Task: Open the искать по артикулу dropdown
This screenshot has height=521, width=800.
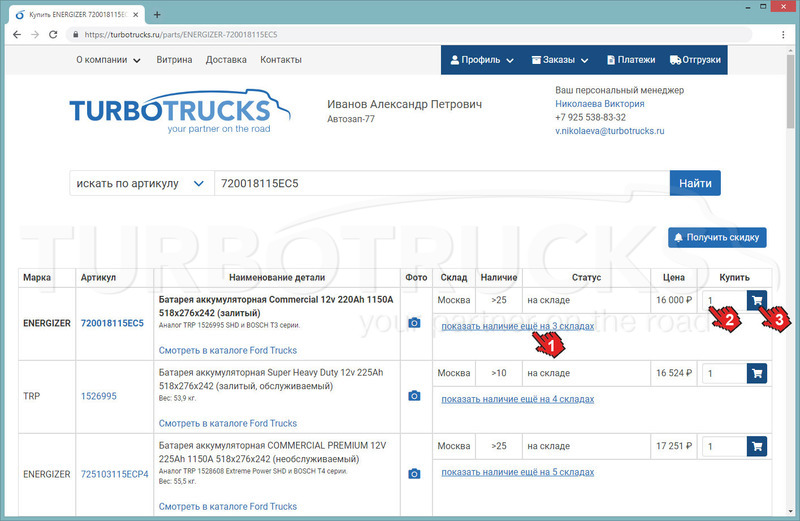Action: (x=141, y=183)
